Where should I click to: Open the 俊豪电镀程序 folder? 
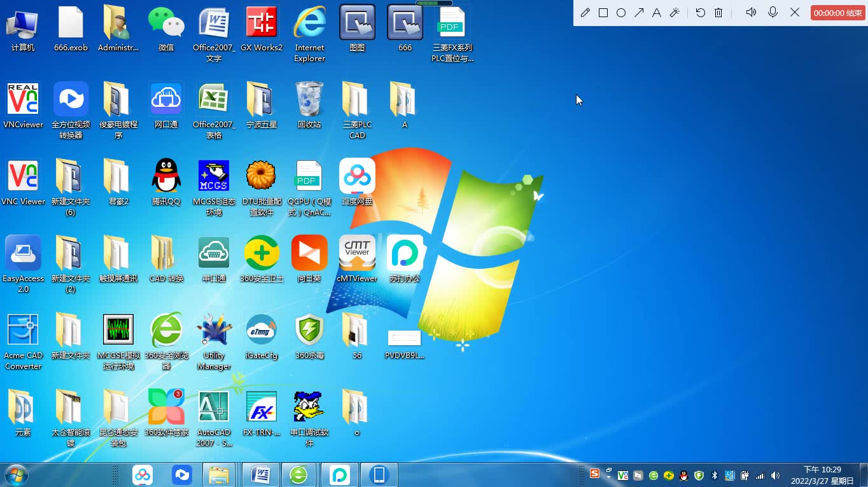(118, 111)
